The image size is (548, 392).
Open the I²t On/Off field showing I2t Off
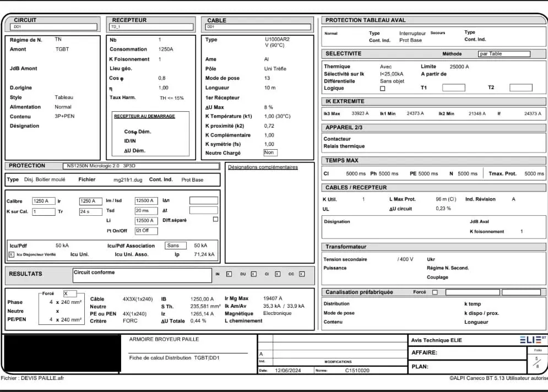point(147,231)
